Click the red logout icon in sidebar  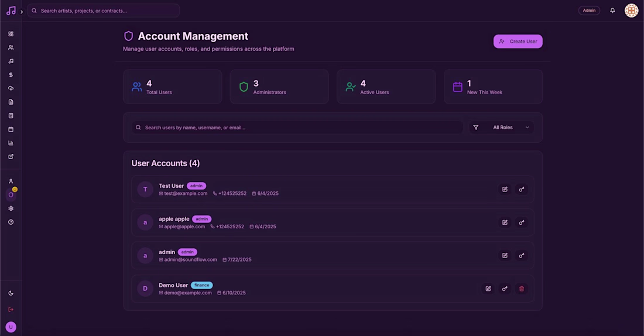(x=11, y=309)
